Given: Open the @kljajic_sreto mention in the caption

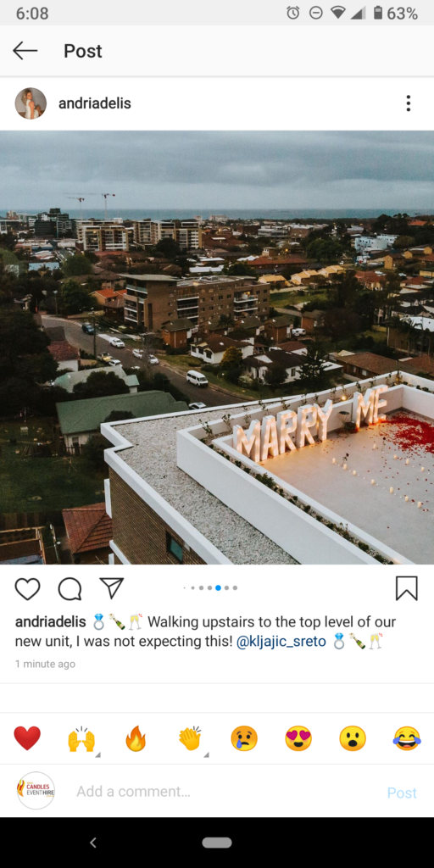Looking at the screenshot, I should (281, 643).
